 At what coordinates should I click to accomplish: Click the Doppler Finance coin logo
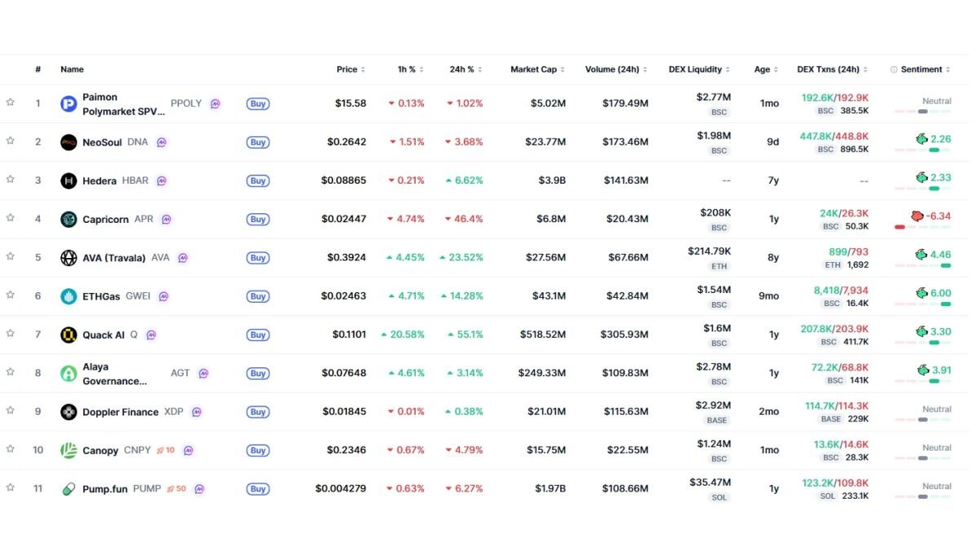click(69, 411)
